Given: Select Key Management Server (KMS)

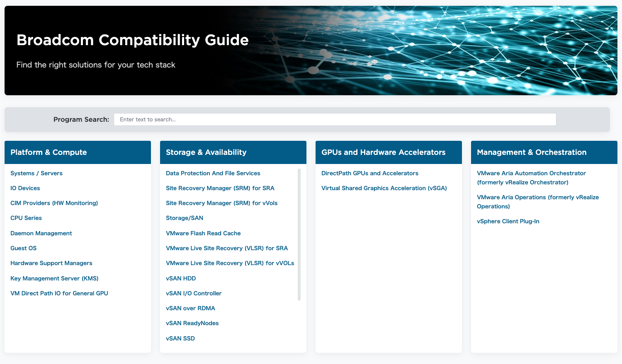Looking at the screenshot, I should pyautogui.click(x=54, y=278).
